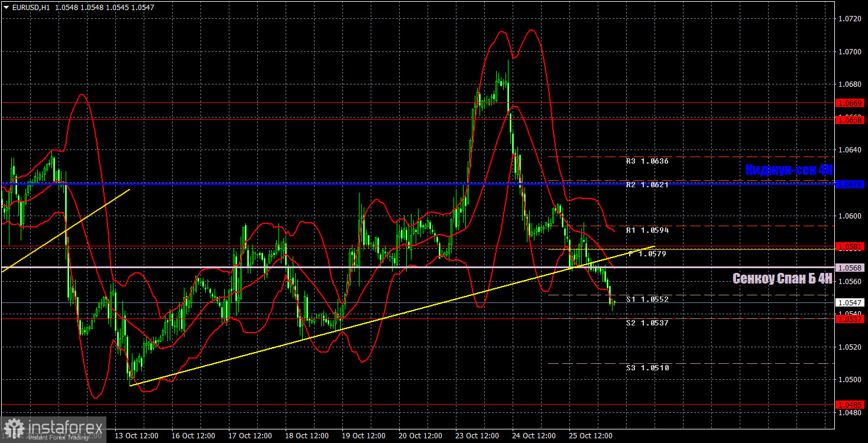This screenshot has height=443, width=868.
Task: Select the R3 1.0636 pivot label
Action: tap(647, 161)
